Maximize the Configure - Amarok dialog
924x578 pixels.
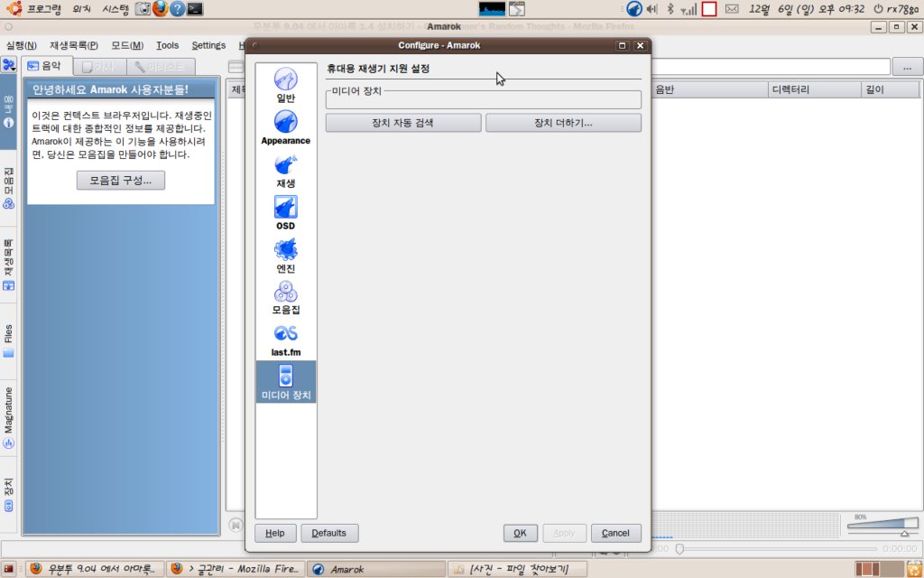coord(623,45)
